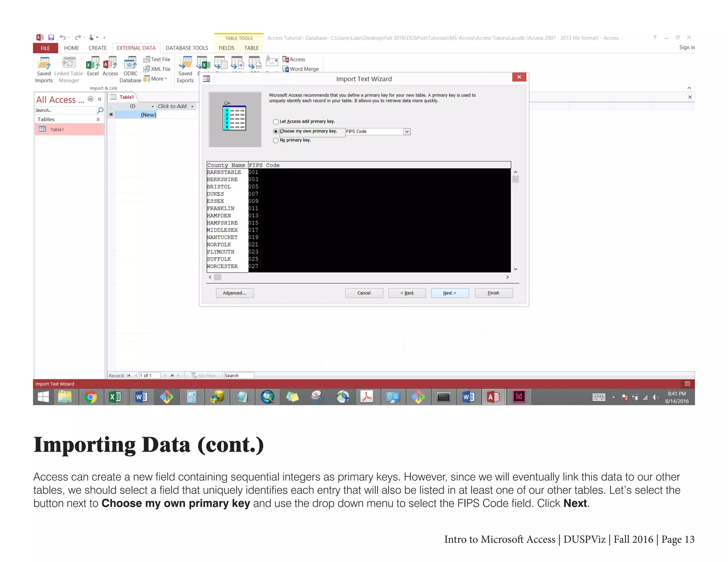728x562 pixels.
Task: Click the Advanced... button
Action: (x=235, y=293)
